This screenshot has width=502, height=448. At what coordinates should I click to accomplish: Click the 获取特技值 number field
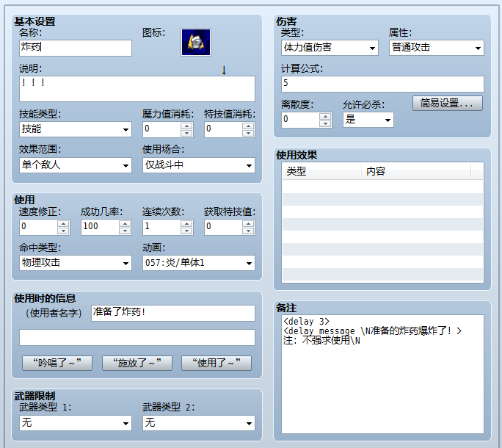223,227
